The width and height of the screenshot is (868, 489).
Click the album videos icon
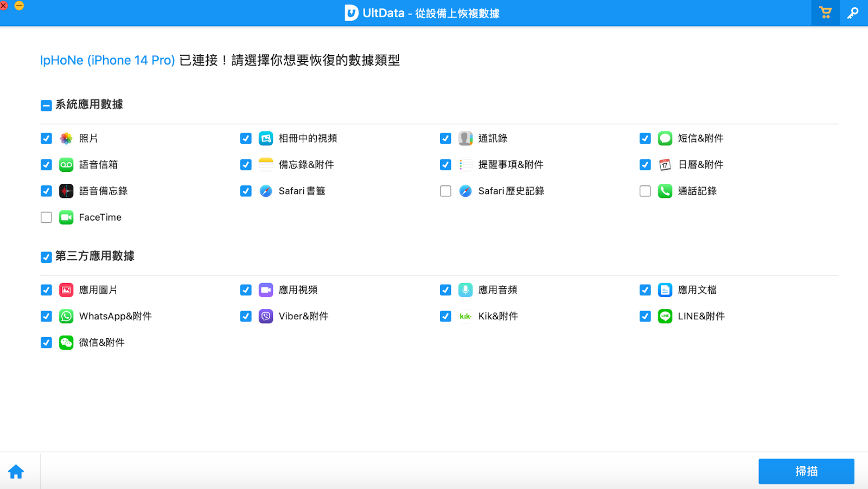266,138
